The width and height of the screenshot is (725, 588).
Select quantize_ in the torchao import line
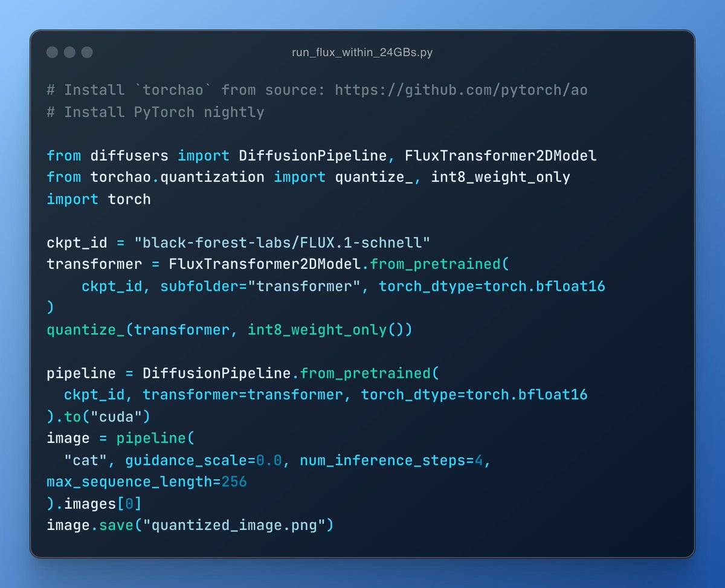coord(374,178)
